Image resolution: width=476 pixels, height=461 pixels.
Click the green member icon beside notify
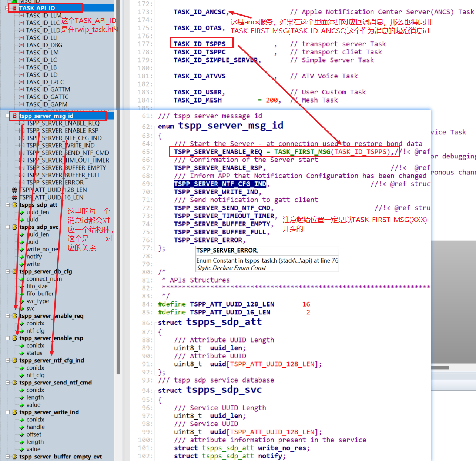pos(22,257)
